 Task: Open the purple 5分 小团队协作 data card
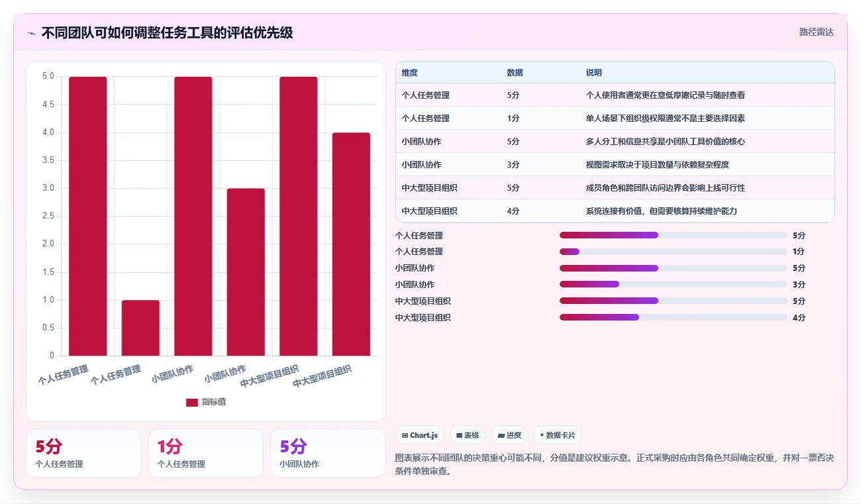(x=328, y=453)
